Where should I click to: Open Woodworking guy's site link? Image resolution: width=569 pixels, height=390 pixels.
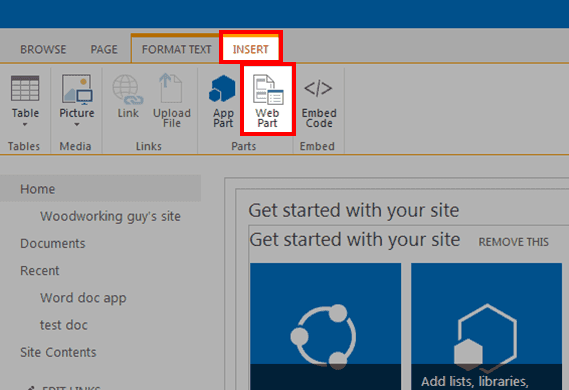110,216
